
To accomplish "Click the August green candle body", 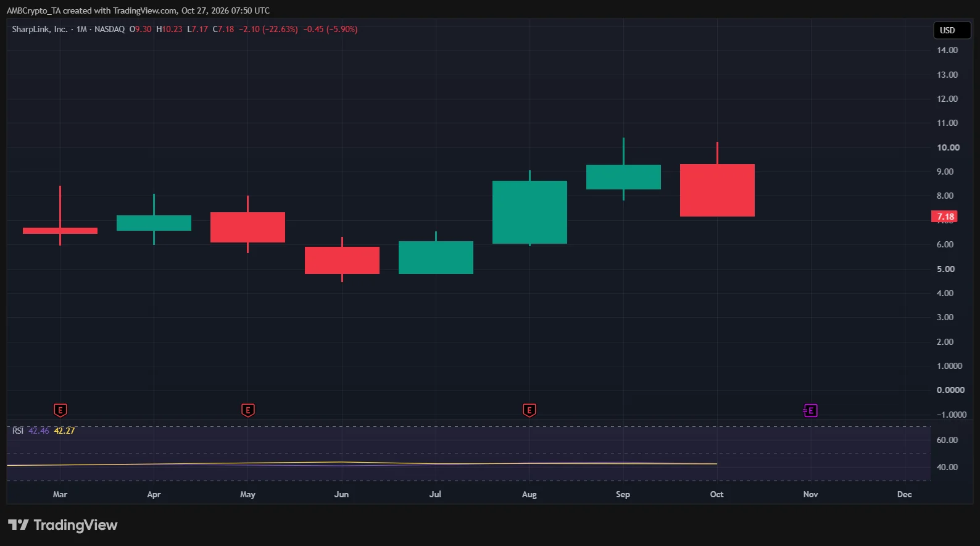I will tap(529, 212).
